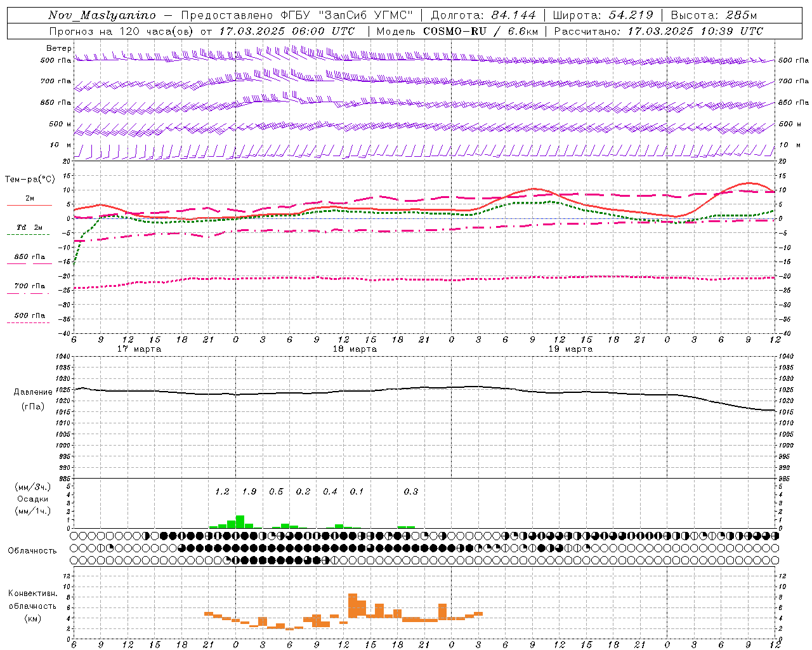Click the station name Nov_Maslyanino
The height and width of the screenshot is (650, 812).
102,15
